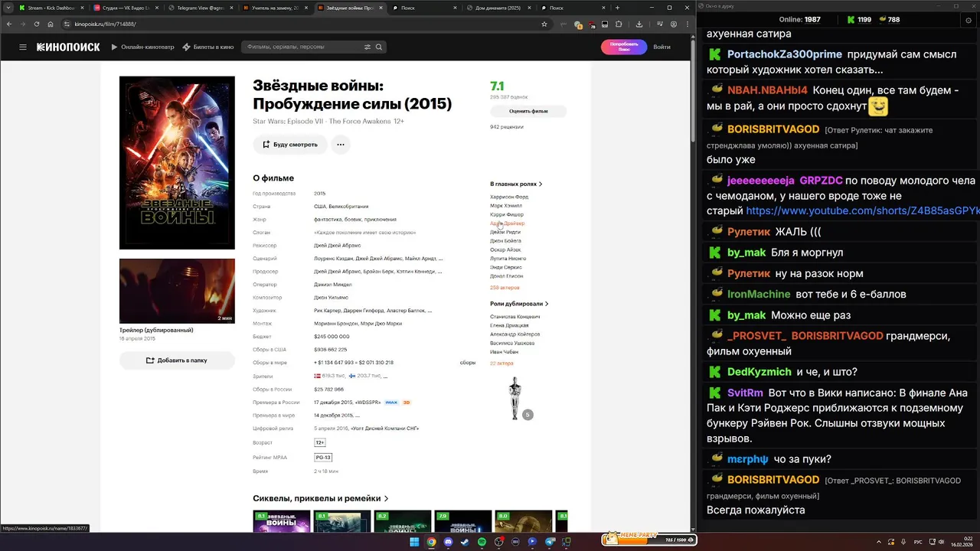Click budget value '$245 000 000'
The height and width of the screenshot is (551, 980).
(332, 336)
